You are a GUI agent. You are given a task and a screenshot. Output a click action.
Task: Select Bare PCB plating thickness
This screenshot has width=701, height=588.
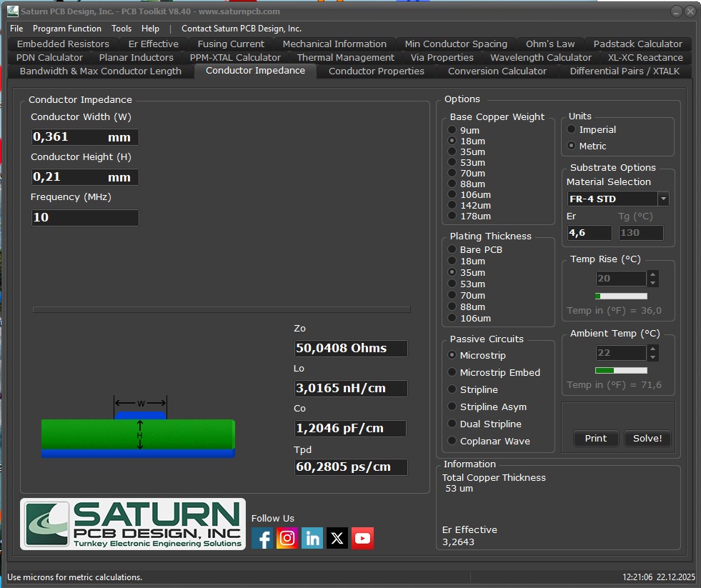click(452, 250)
